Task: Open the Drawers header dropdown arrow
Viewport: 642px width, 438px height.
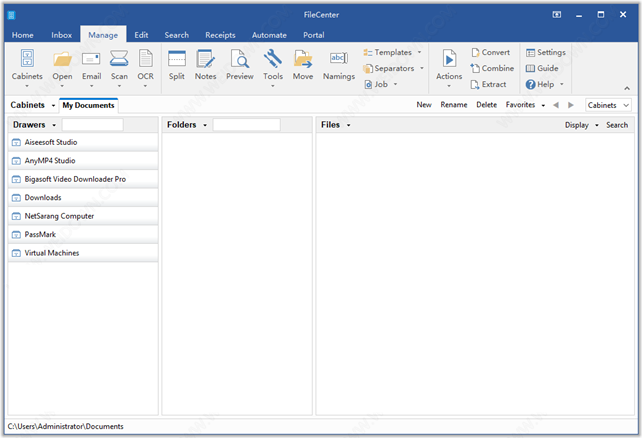Action: pos(54,125)
